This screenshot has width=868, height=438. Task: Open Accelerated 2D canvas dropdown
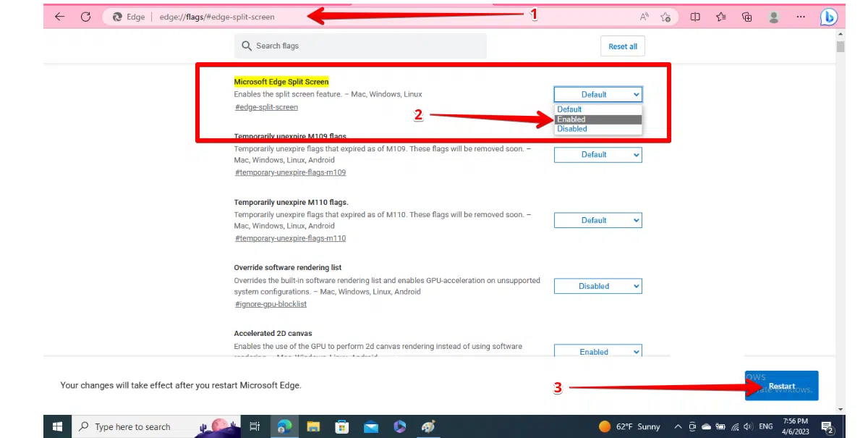[598, 351]
